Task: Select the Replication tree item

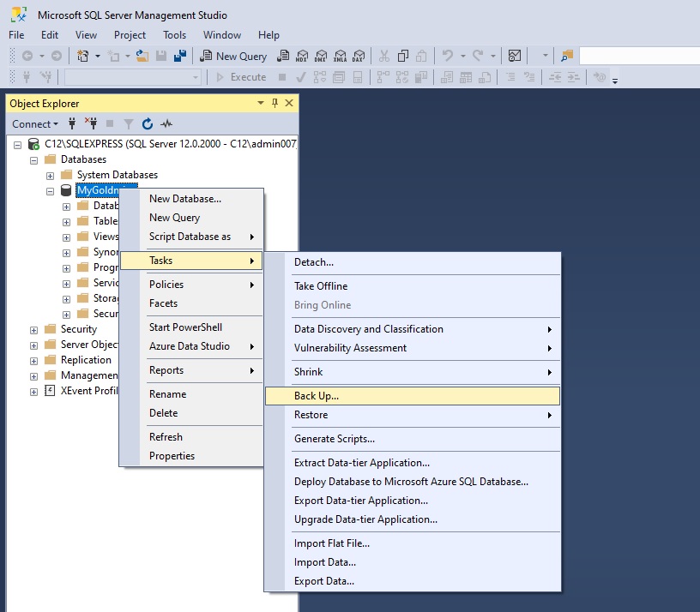Action: (86, 360)
